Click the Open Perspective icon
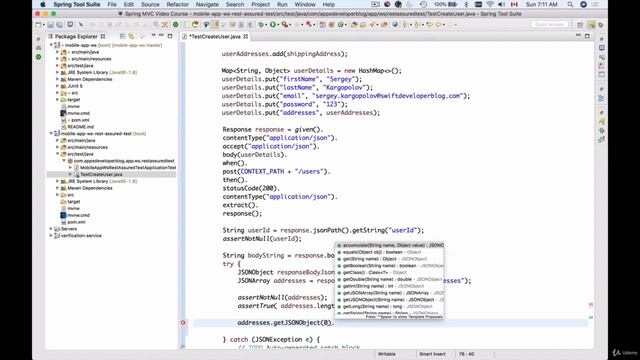Image resolution: width=640 pixels, height=360 pixels. [580, 25]
